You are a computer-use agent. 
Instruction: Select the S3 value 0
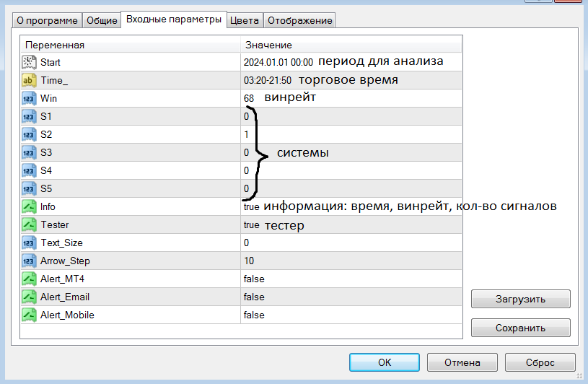point(246,152)
